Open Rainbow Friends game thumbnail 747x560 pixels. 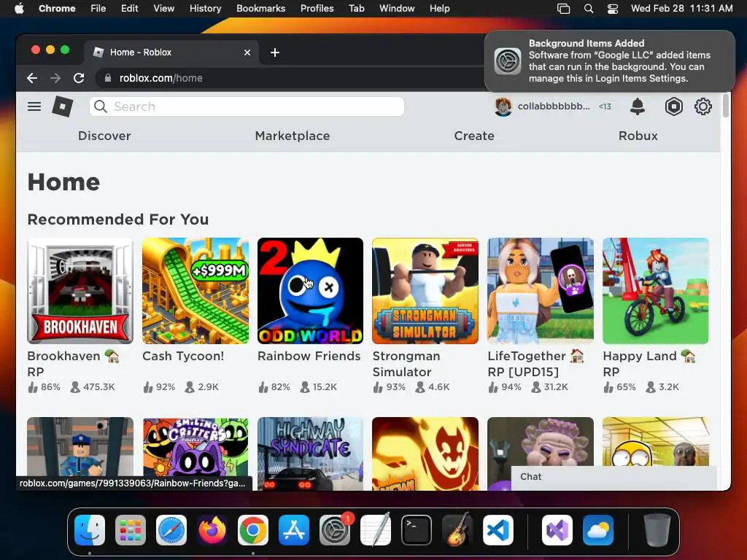[310, 291]
